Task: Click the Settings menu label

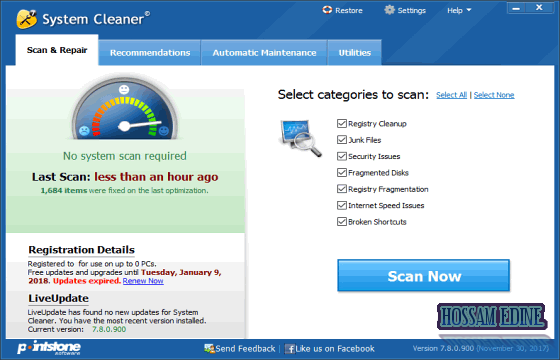Action: [x=411, y=10]
